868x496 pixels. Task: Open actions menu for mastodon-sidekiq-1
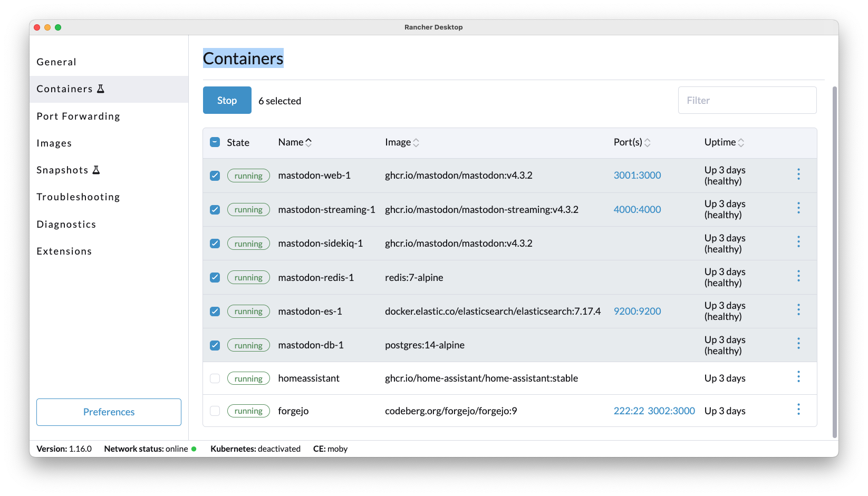(798, 242)
